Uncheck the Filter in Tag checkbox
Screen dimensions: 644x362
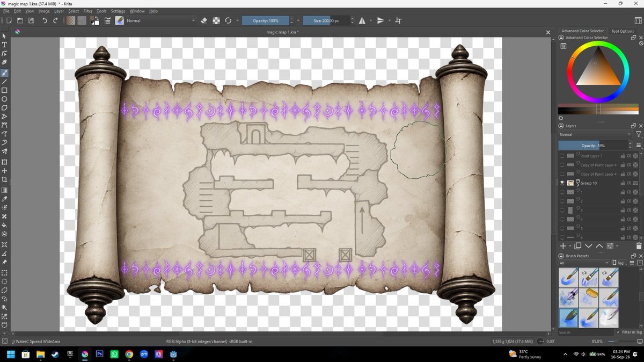click(618, 332)
